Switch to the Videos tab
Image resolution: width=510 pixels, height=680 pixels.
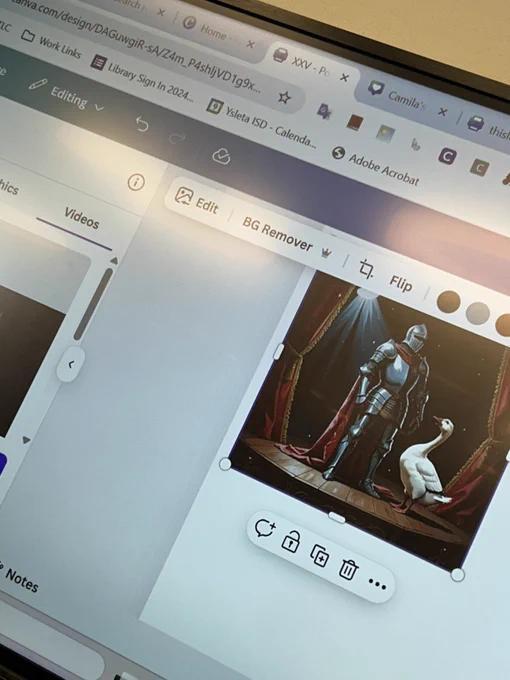82,218
